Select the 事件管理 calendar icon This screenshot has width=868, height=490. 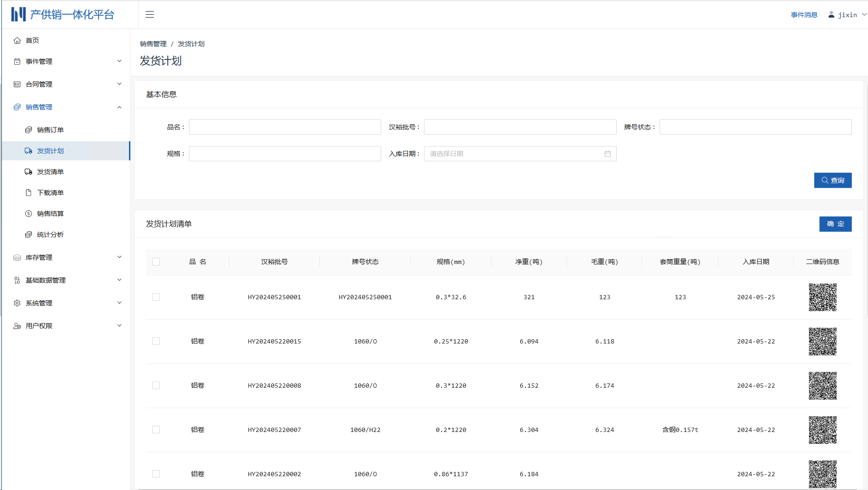point(17,61)
